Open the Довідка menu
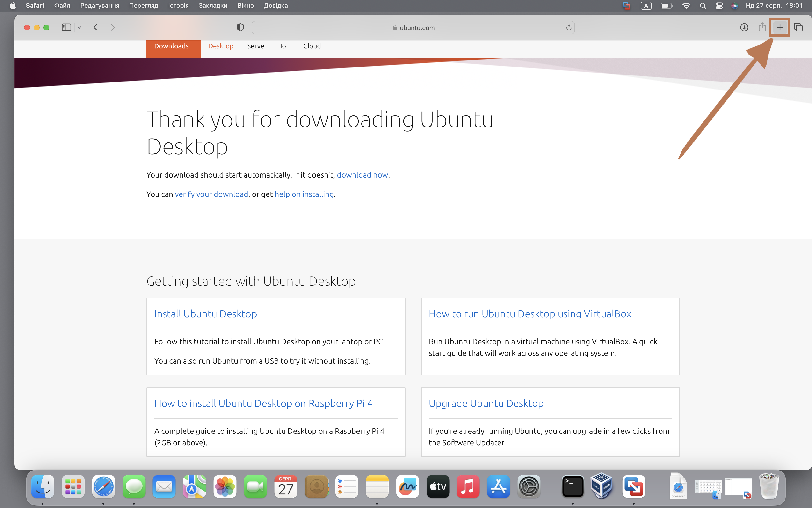Screen dimensions: 812x508 [x=275, y=6]
